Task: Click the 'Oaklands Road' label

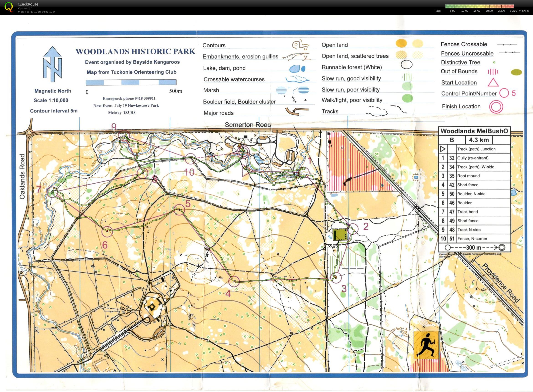Action: click(22, 177)
